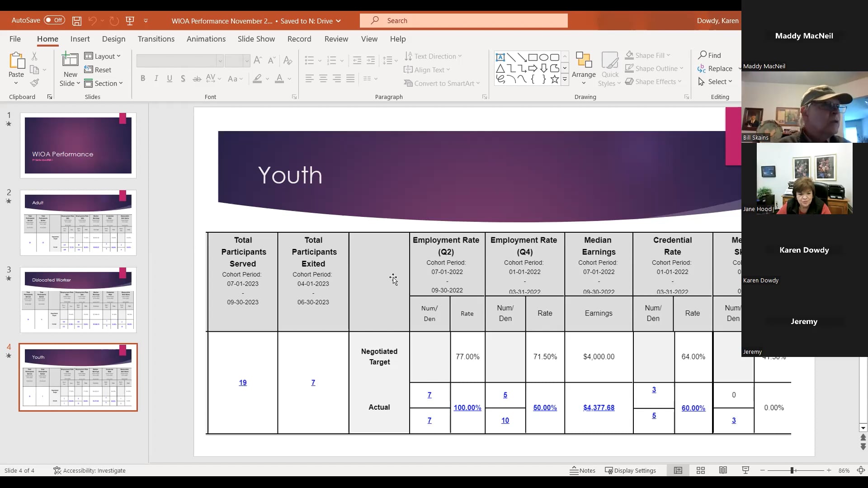The width and height of the screenshot is (868, 488).
Task: Open the Transitions ribbon tab
Action: (156, 39)
